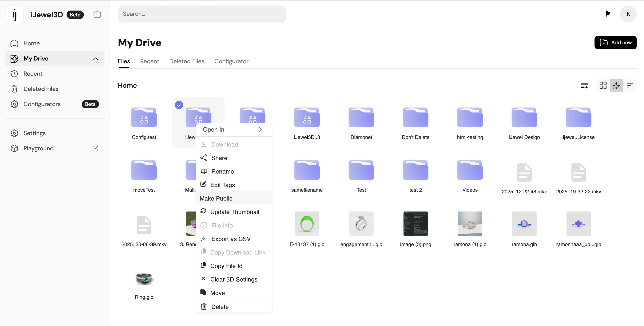Open Playground external link icon
The image size is (644, 326).
(95, 148)
